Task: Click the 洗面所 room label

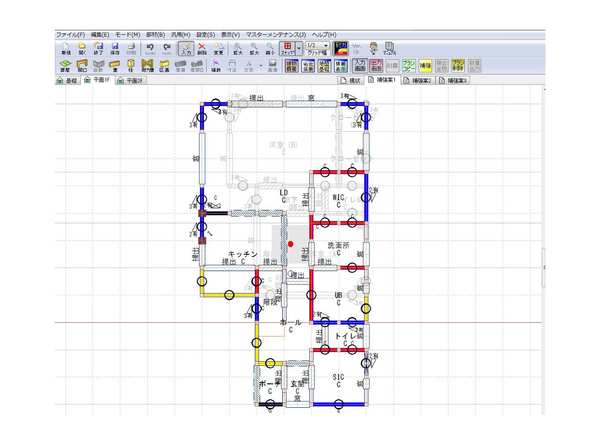Action: tap(339, 245)
